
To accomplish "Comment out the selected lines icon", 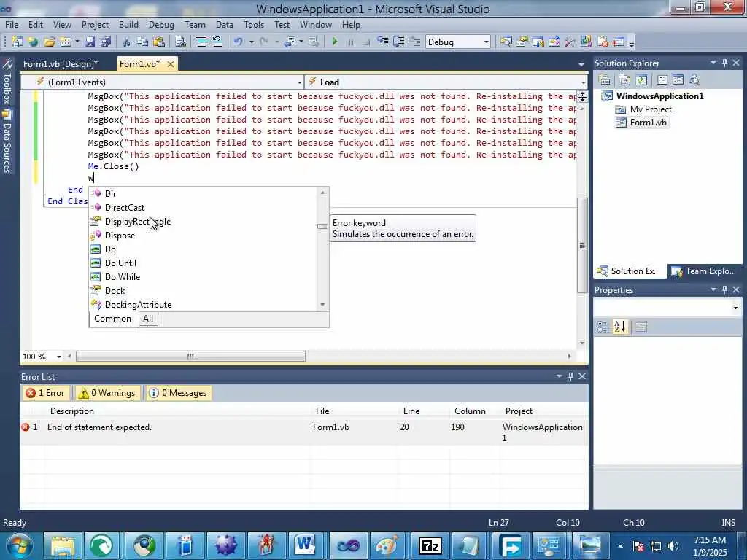I will click(x=201, y=42).
